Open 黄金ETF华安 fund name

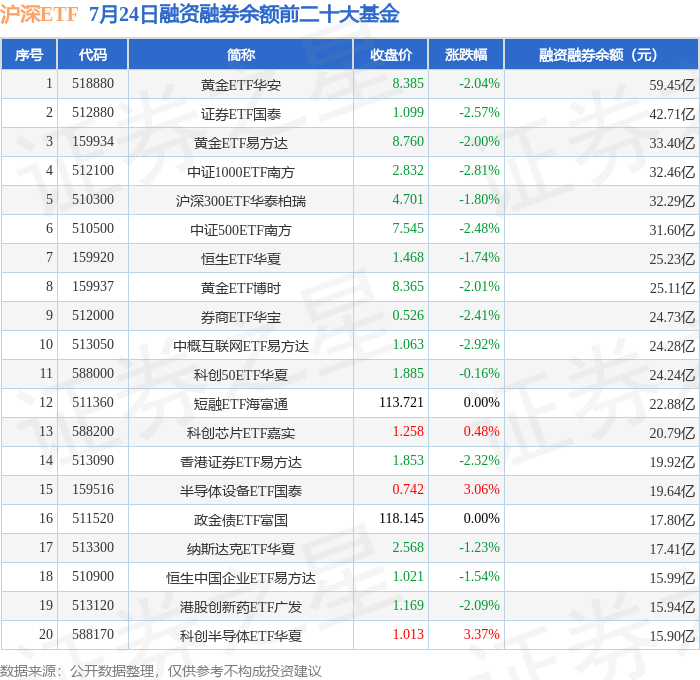pyautogui.click(x=241, y=85)
